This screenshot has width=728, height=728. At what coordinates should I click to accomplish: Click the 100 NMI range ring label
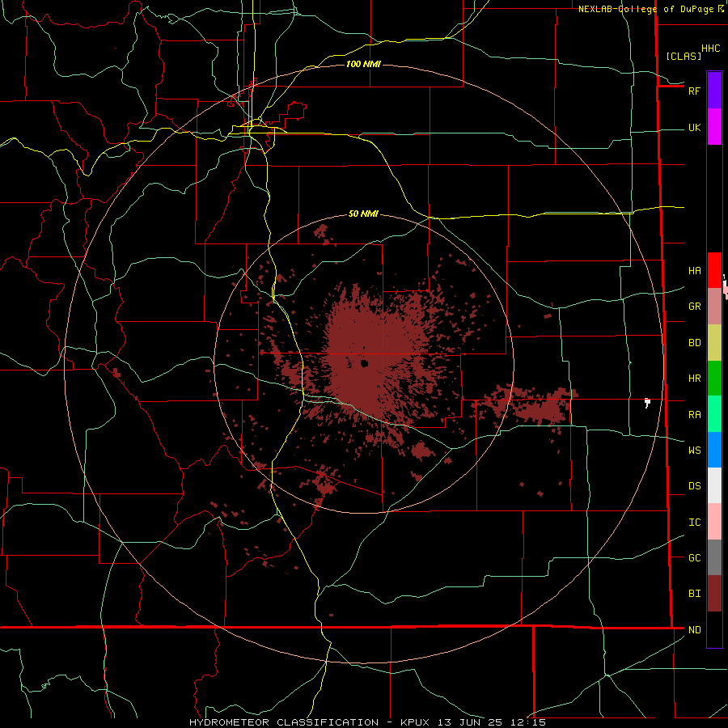pos(363,64)
